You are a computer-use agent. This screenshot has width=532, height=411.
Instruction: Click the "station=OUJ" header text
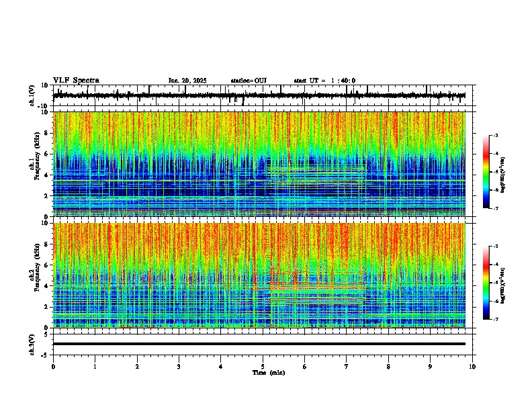click(249, 81)
